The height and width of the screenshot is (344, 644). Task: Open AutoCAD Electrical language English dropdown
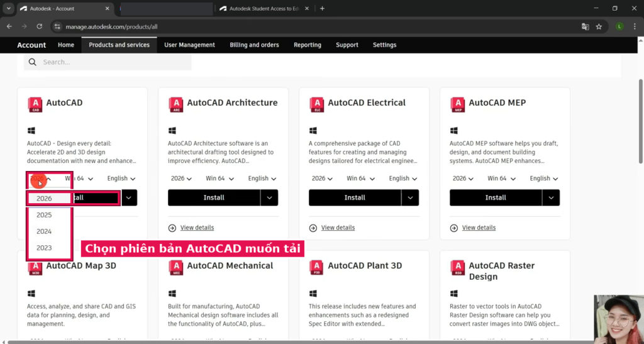click(403, 179)
